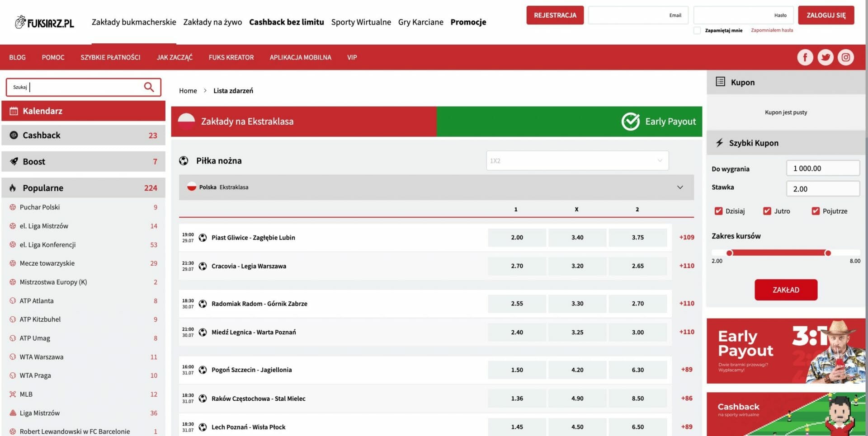Click ball icon for Radomiak Radom match

pyautogui.click(x=203, y=304)
